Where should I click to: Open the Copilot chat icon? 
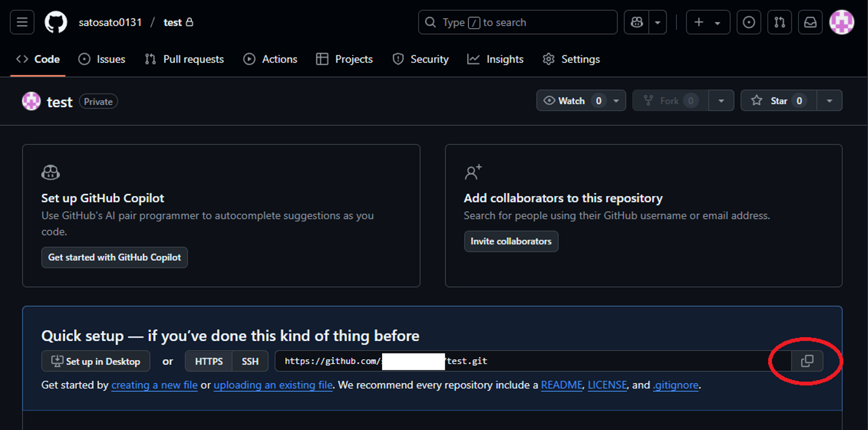[637, 22]
